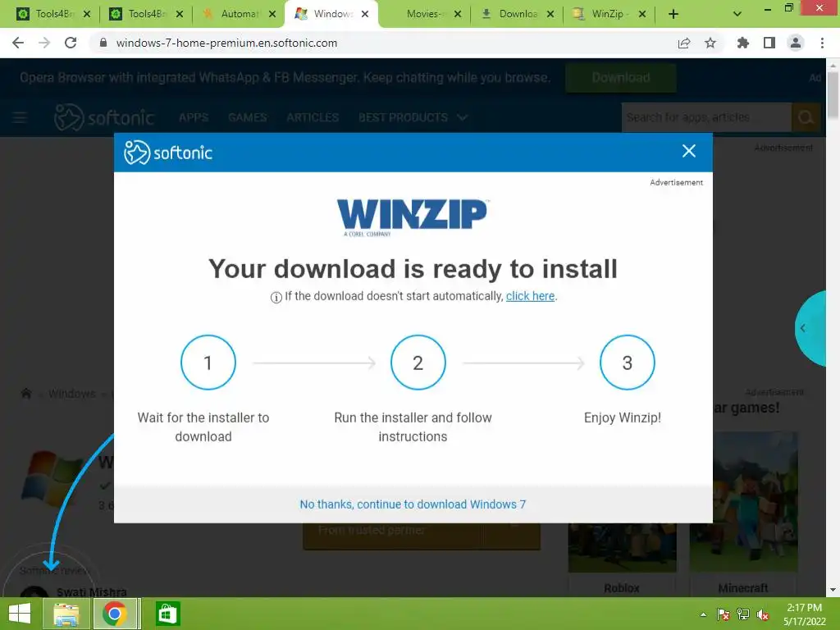
Task: Continue to download Windows 7 link
Action: click(413, 504)
